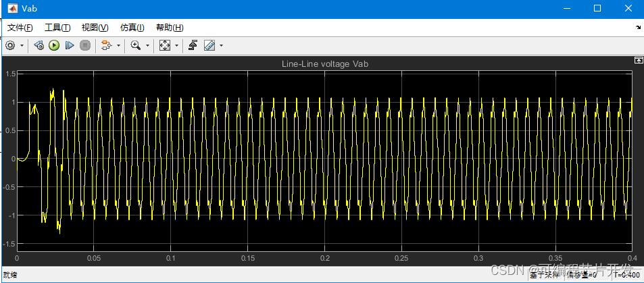Click the Vab window title text

(30, 8)
